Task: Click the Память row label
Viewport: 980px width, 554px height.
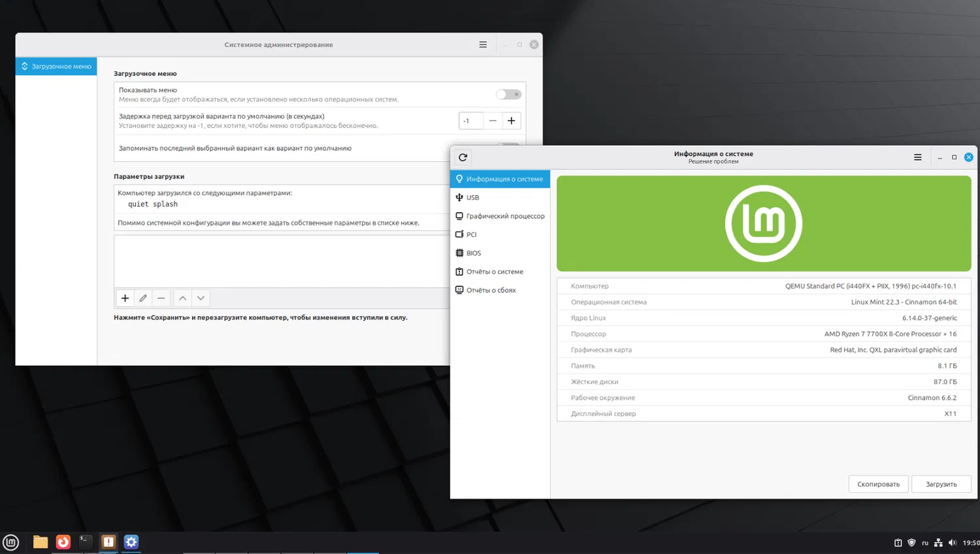Action: point(583,366)
